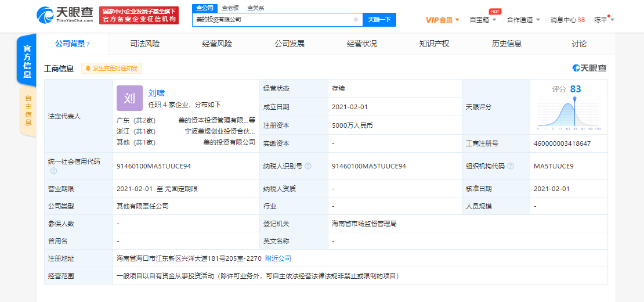Click the help icon below 统一社会信用代码
Image resolution: width=644 pixels, height=302 pixels.
click(53, 171)
